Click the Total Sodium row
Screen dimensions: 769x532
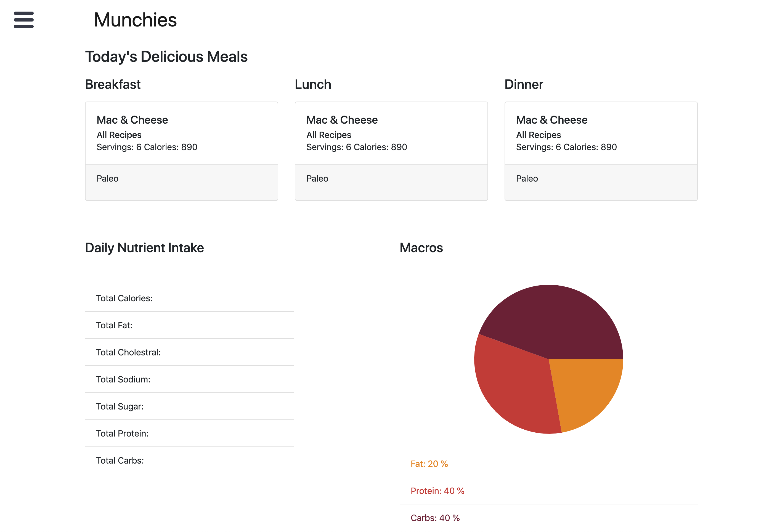click(123, 379)
